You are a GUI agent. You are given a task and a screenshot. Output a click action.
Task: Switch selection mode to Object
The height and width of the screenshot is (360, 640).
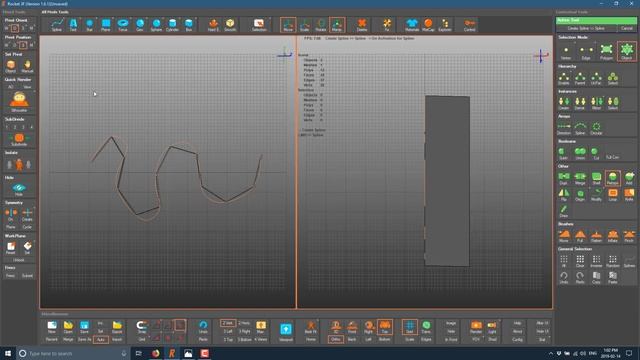tap(627, 51)
